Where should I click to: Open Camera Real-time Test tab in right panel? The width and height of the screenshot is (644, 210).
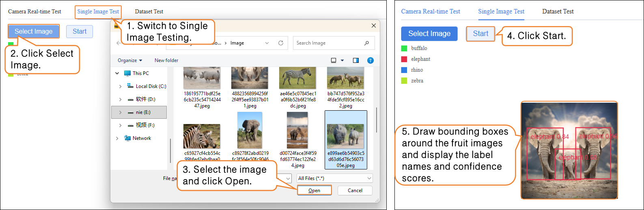[x=431, y=11]
